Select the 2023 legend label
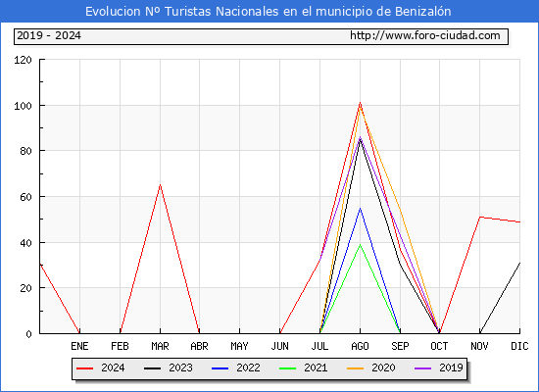The width and height of the screenshot is (539, 392). [180, 367]
